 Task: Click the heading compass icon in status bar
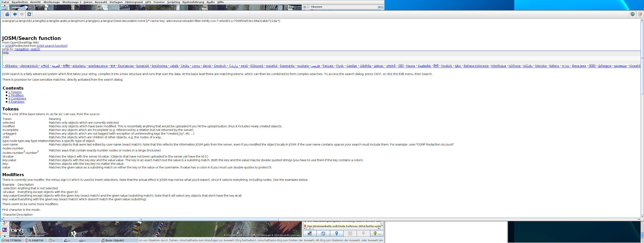(x=50, y=241)
